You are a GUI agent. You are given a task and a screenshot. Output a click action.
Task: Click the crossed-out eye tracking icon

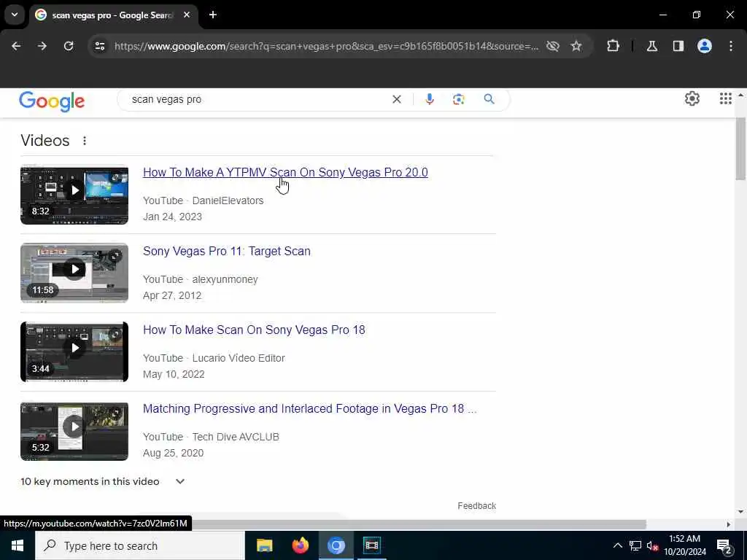pyautogui.click(x=553, y=46)
